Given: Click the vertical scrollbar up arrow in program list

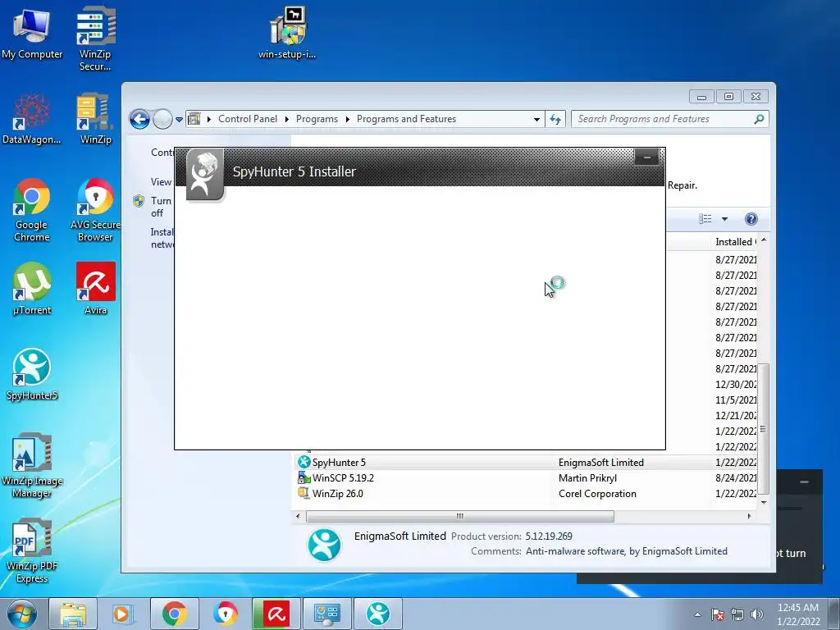Looking at the screenshot, I should 764,240.
